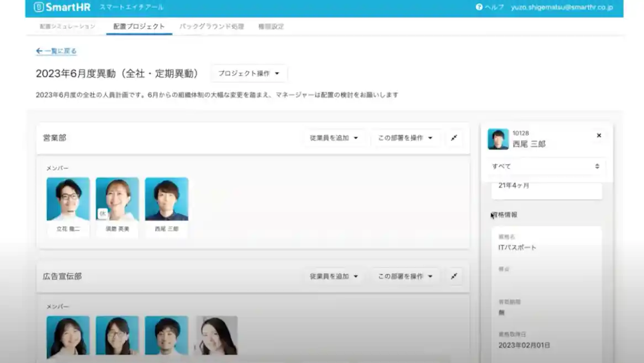The image size is (644, 363).
Task: Collapse the 広告宣伝部 section with arrows icon
Action: pos(453,276)
